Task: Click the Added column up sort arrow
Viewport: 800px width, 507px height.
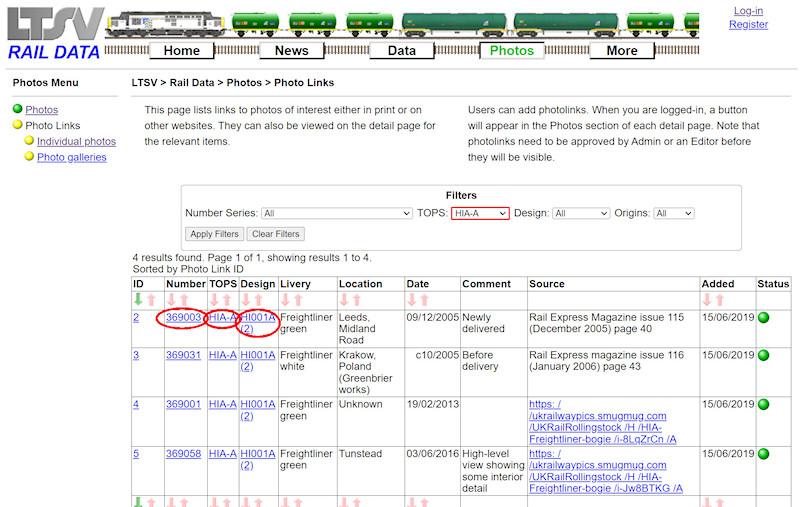Action: [721, 299]
